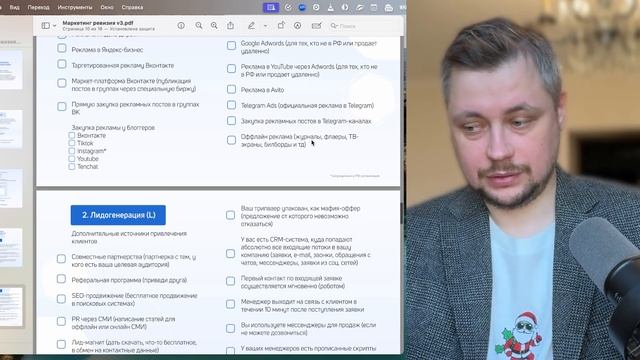Check the Лид-магнит box
The image size is (640, 360).
[x=61, y=344]
